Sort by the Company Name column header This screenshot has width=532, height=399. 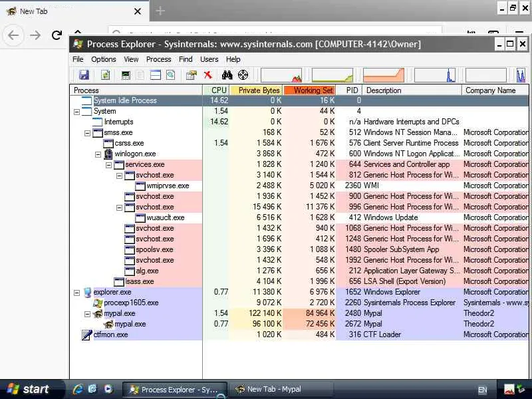point(495,90)
